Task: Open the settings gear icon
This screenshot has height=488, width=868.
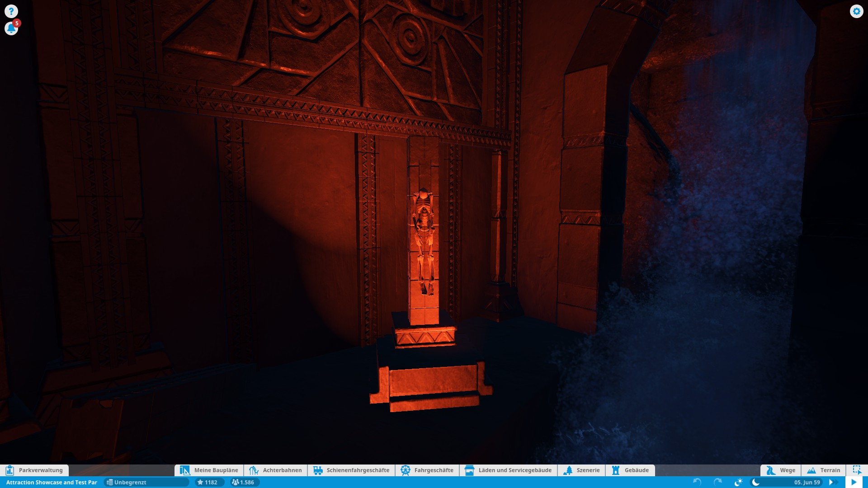Action: pos(856,11)
